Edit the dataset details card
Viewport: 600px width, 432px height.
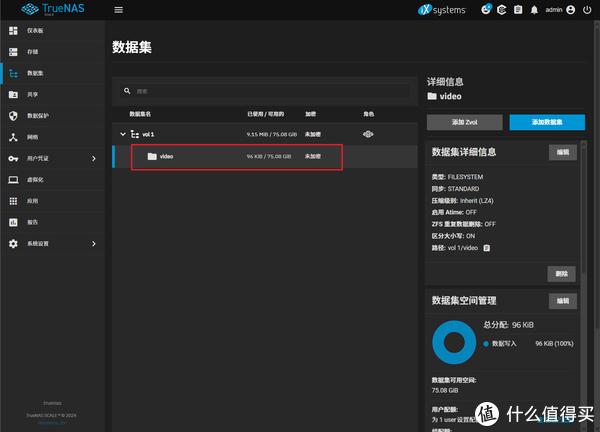(562, 152)
